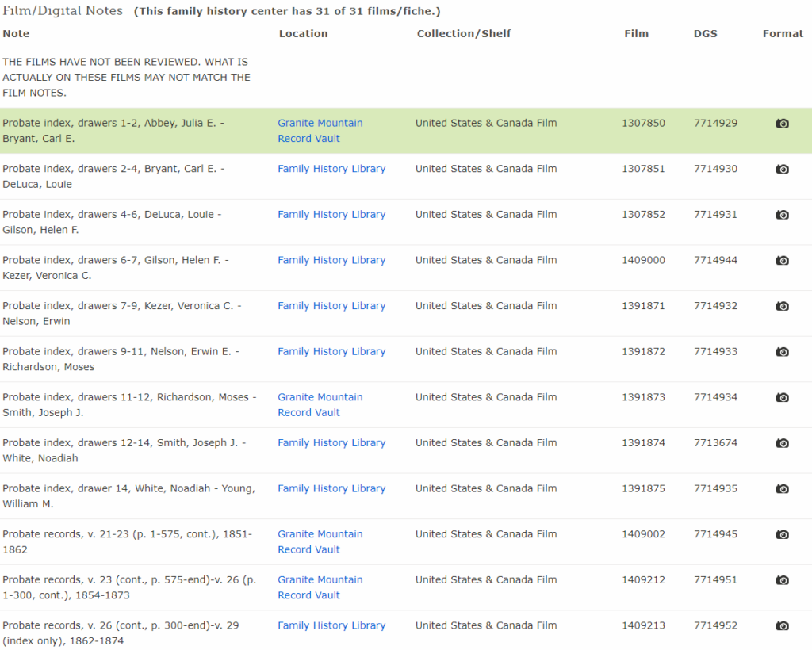Click the '31 of 31 films/fiche' notice
The height and width of the screenshot is (650, 812).
click(287, 11)
